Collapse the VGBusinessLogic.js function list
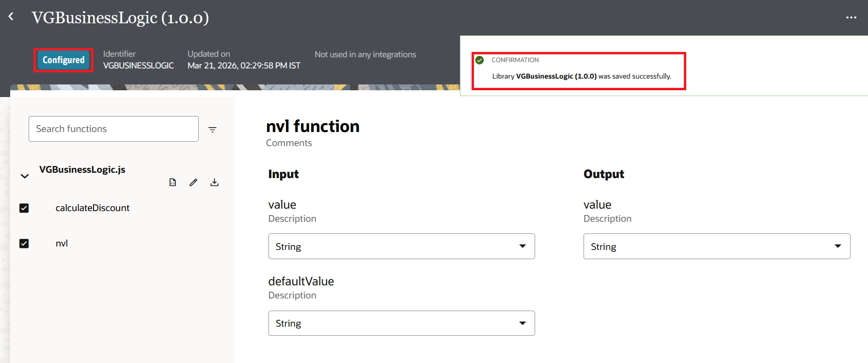Viewport: 868px width, 363px height. (25, 176)
